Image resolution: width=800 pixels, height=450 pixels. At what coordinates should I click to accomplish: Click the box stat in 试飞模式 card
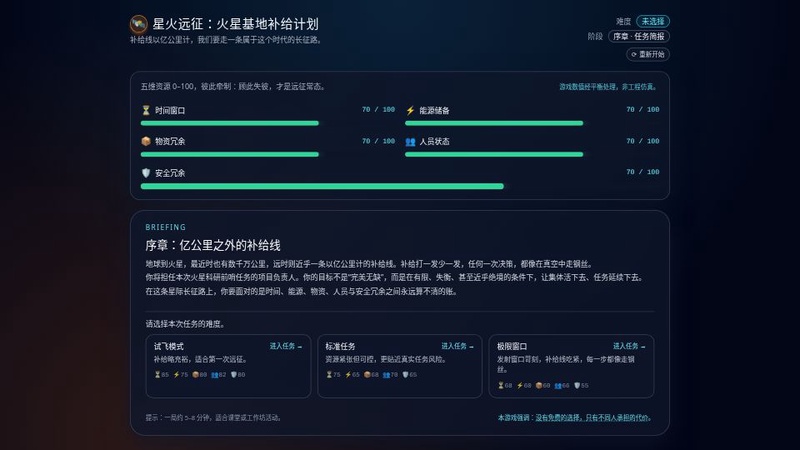199,374
